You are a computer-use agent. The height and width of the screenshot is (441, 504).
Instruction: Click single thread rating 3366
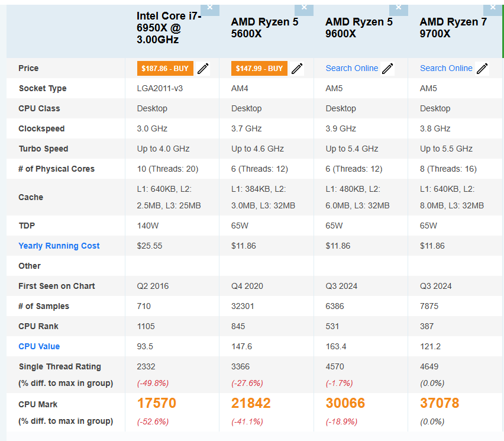240,366
